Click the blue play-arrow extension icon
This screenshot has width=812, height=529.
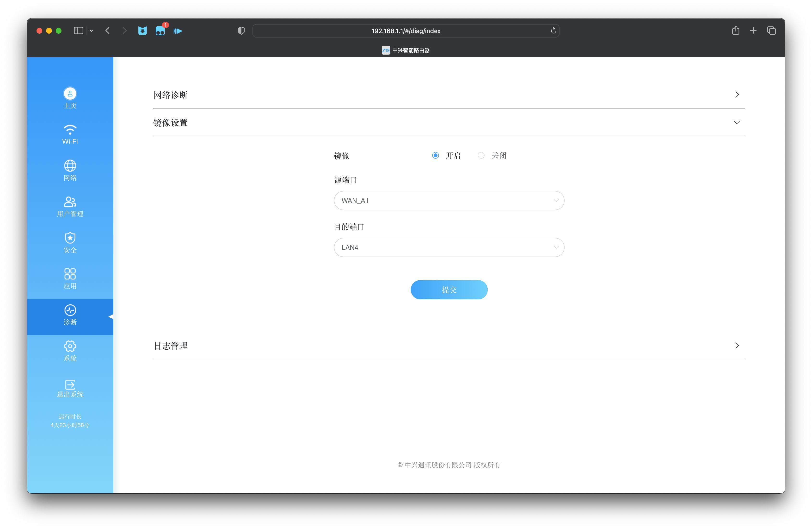(178, 31)
